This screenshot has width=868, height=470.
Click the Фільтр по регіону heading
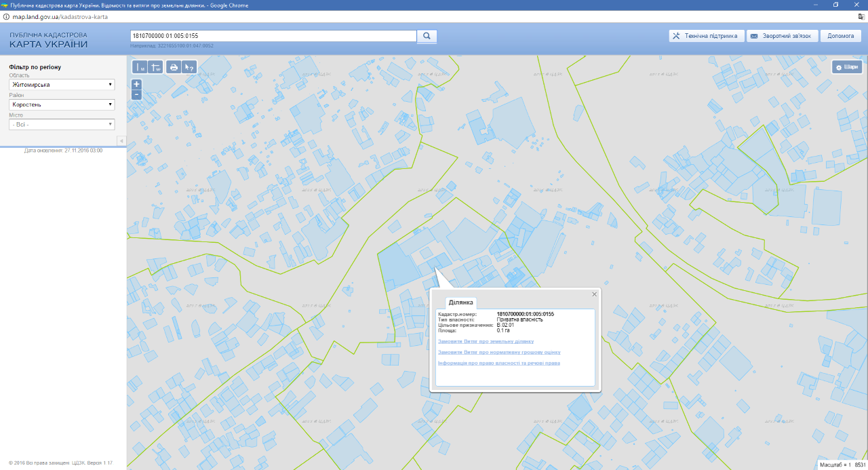coord(35,67)
